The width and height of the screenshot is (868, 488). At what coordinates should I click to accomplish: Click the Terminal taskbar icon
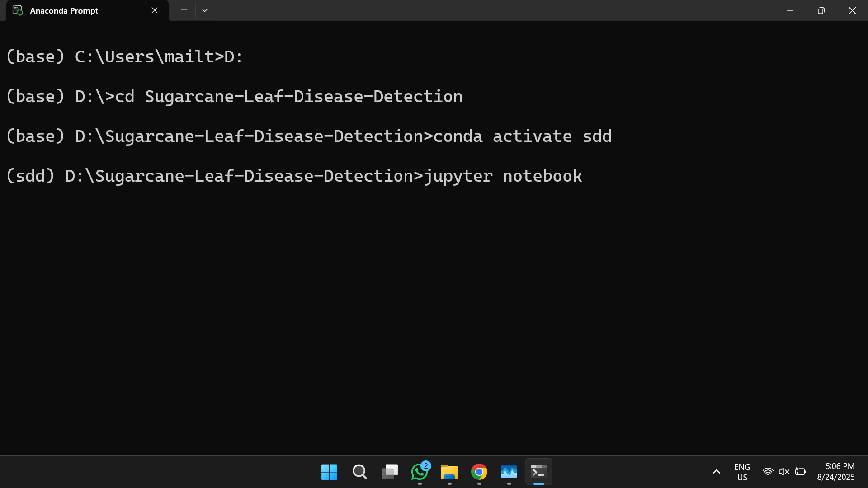click(539, 472)
